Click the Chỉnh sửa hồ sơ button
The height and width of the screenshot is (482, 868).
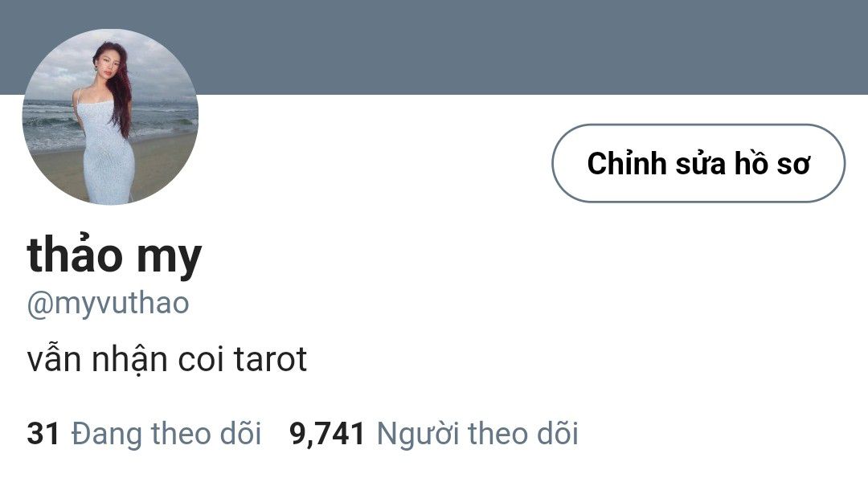coord(698,163)
